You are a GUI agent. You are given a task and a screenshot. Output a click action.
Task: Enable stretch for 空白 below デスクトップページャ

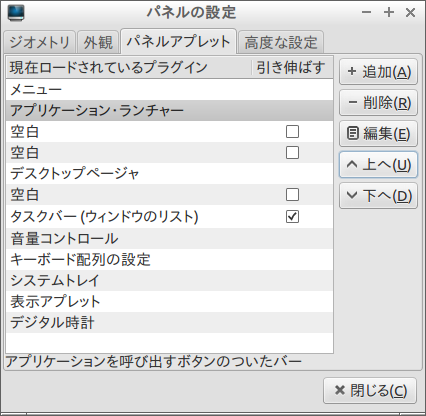pos(292,195)
